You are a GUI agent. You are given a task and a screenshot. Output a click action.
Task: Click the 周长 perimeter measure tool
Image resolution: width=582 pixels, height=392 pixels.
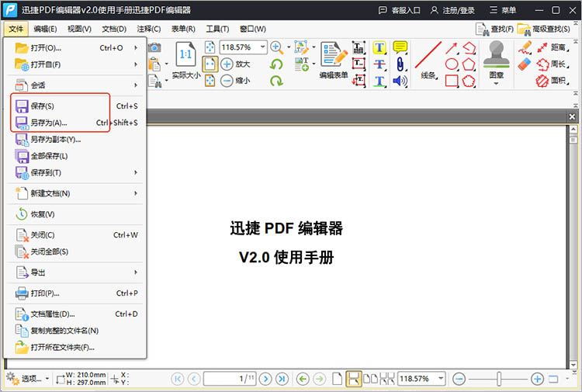point(553,64)
